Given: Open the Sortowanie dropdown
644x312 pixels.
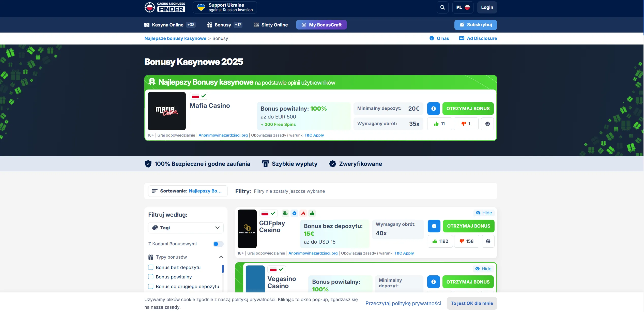Looking at the screenshot, I should coord(188,191).
